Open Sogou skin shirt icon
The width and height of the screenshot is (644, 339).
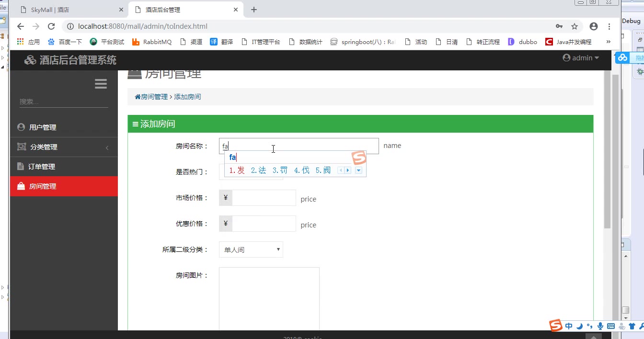point(632,326)
